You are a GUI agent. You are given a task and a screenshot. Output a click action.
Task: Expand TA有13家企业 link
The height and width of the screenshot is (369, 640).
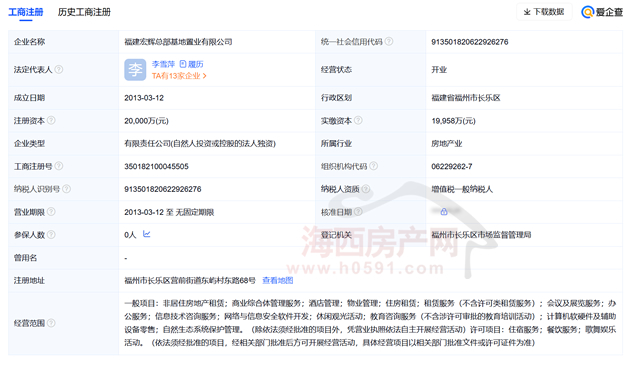click(179, 76)
